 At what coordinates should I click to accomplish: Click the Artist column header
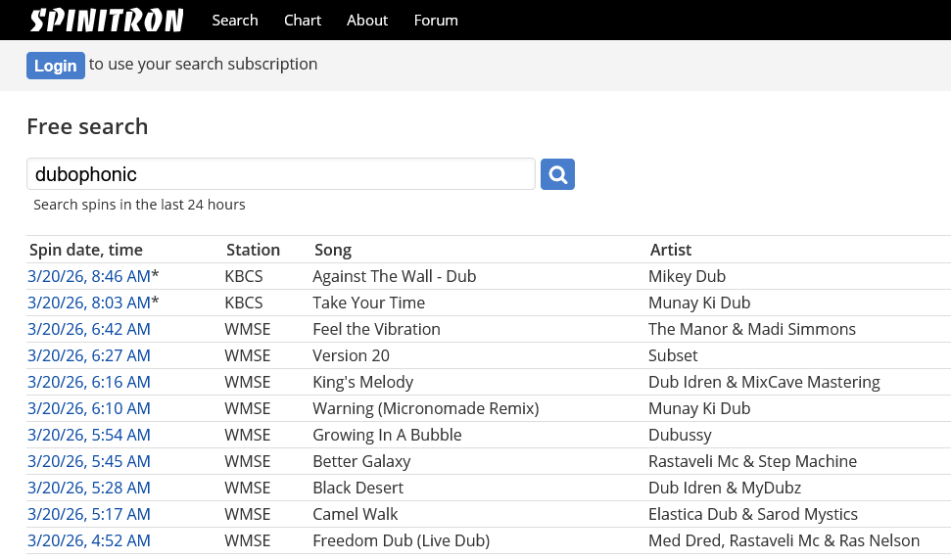pyautogui.click(x=670, y=250)
